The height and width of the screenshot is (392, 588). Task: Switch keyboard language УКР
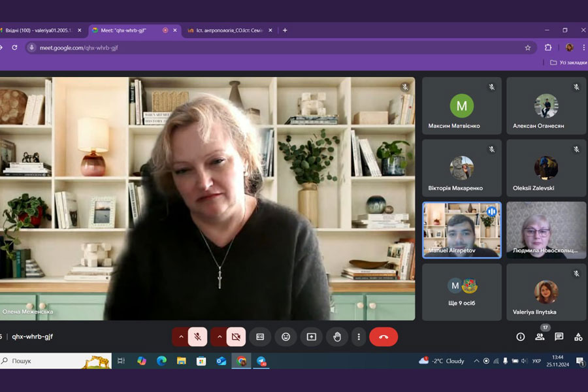(536, 361)
